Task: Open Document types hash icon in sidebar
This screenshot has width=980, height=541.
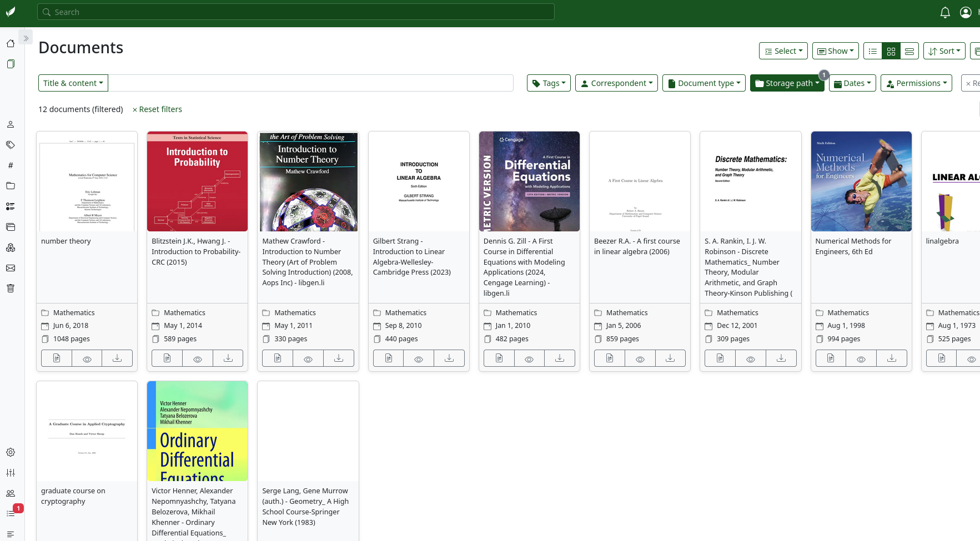Action: (11, 165)
